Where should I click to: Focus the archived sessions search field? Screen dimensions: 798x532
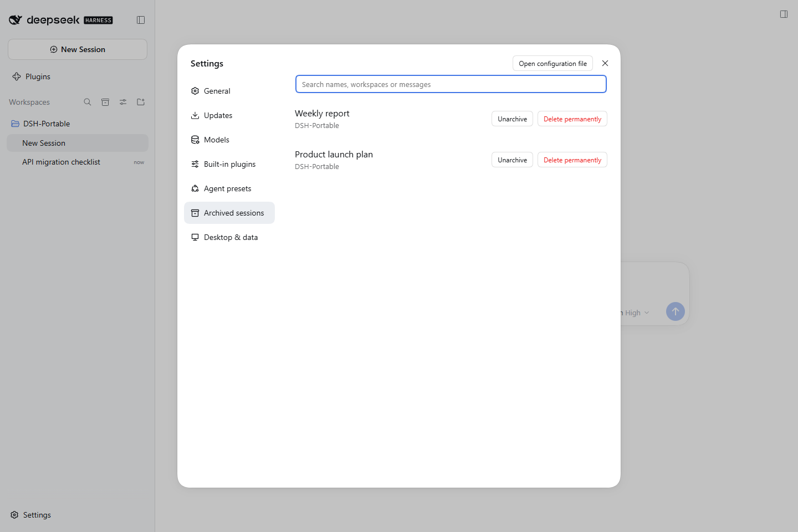[451, 84]
